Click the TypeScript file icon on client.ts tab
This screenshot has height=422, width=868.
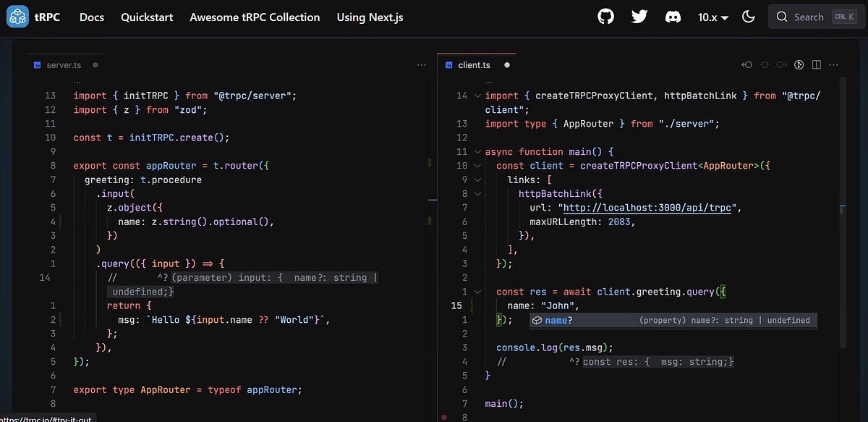[448, 65]
